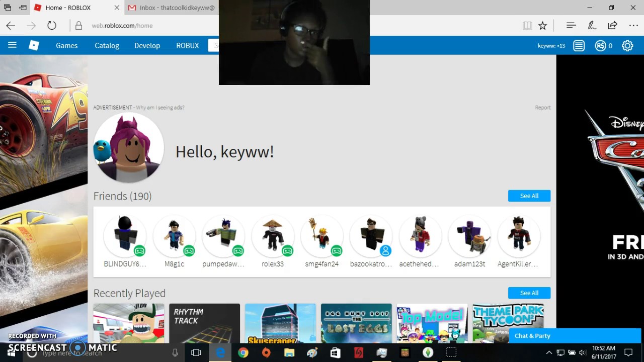Open Microsoft Store from taskbar
The width and height of the screenshot is (644, 362).
point(335,353)
